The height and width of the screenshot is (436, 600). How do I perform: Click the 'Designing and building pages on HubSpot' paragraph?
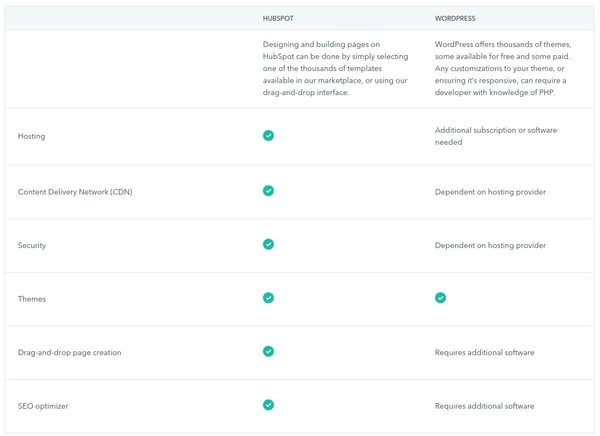click(x=336, y=68)
